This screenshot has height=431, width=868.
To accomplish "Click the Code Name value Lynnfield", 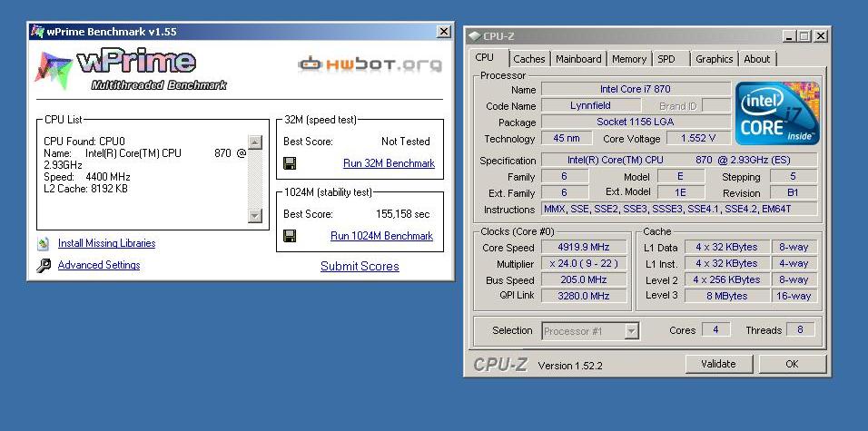I will coord(591,105).
